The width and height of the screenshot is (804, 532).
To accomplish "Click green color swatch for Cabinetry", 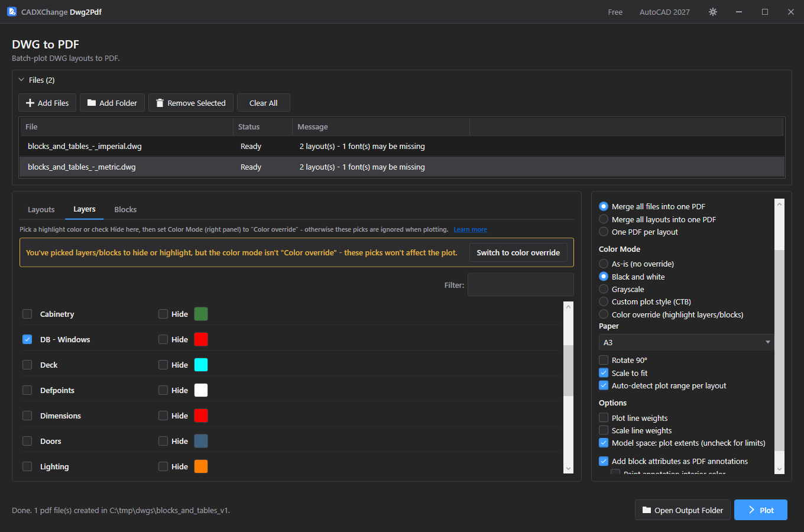I will 201,314.
